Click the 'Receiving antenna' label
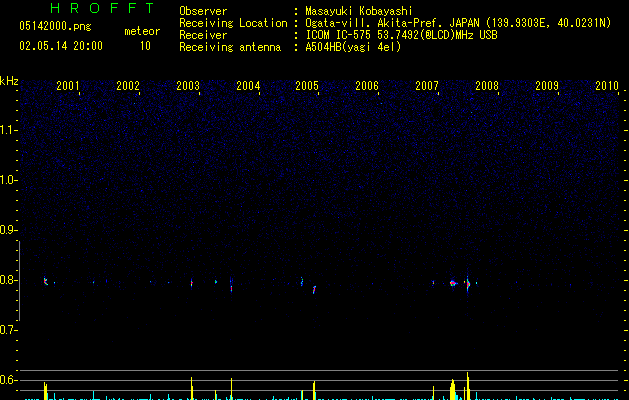This screenshot has width=629, height=400. [x=230, y=47]
